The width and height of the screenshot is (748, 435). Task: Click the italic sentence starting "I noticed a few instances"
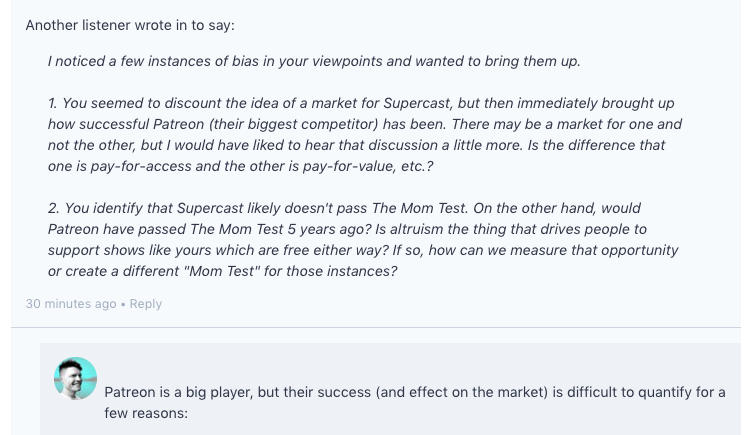pyautogui.click(x=313, y=61)
